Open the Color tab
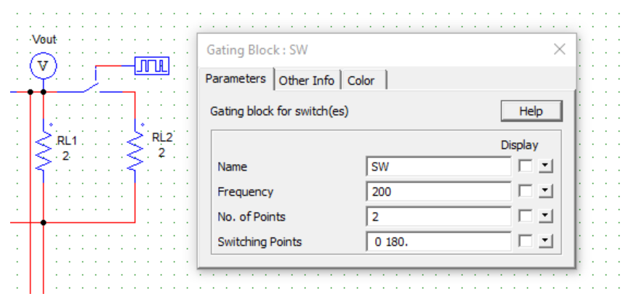This screenshot has height=307, width=644. click(361, 81)
